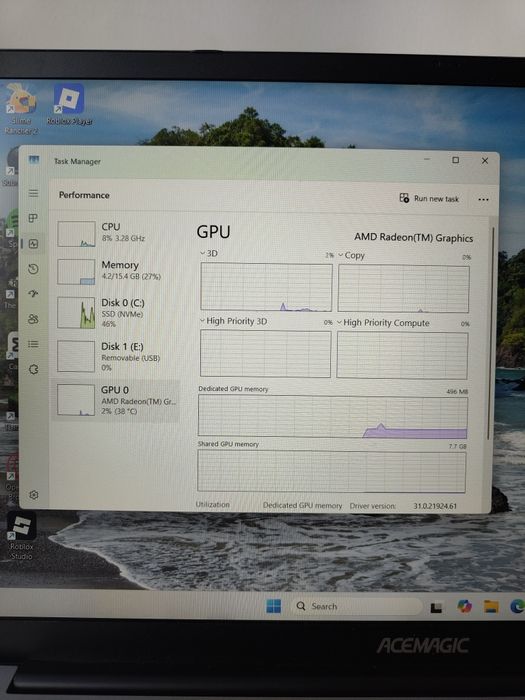This screenshot has width=525, height=700.
Task: Select the CPU performance entry
Action: [x=117, y=233]
